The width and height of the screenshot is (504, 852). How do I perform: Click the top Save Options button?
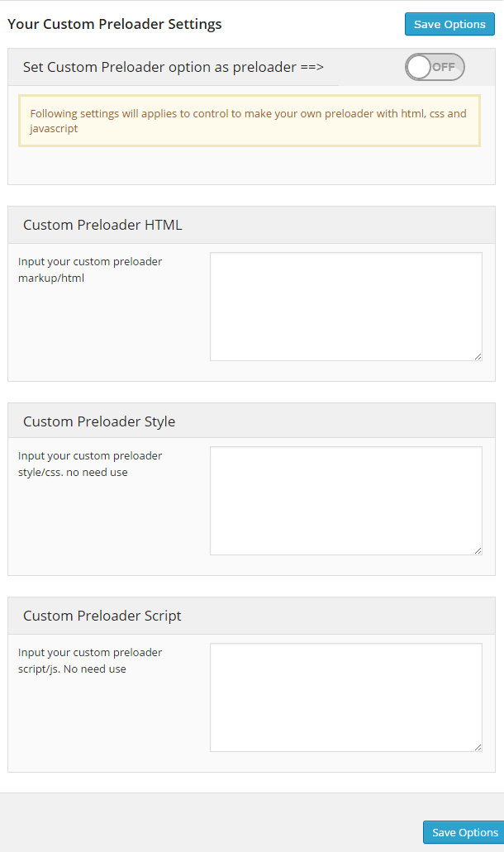(449, 24)
